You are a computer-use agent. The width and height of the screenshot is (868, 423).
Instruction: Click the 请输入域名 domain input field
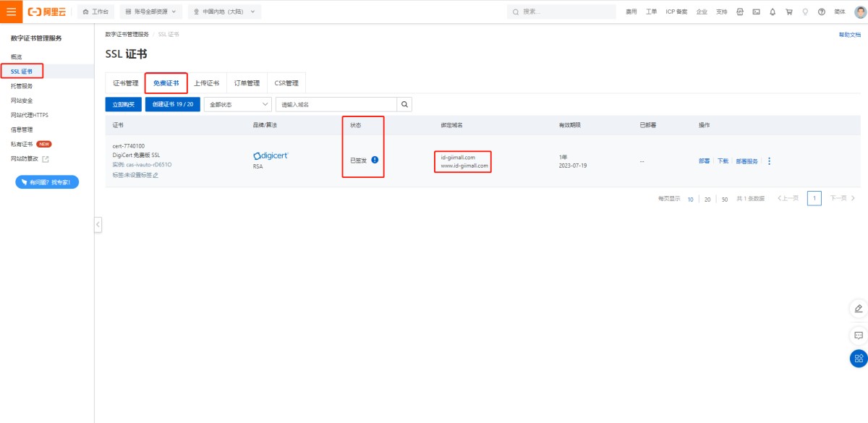tap(336, 105)
